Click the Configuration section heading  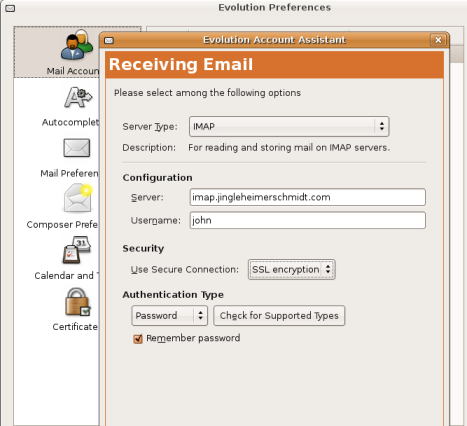coord(157,178)
